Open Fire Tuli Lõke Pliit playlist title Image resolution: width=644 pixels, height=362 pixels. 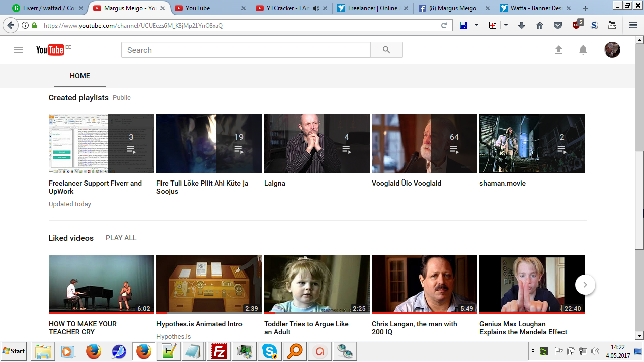click(202, 187)
